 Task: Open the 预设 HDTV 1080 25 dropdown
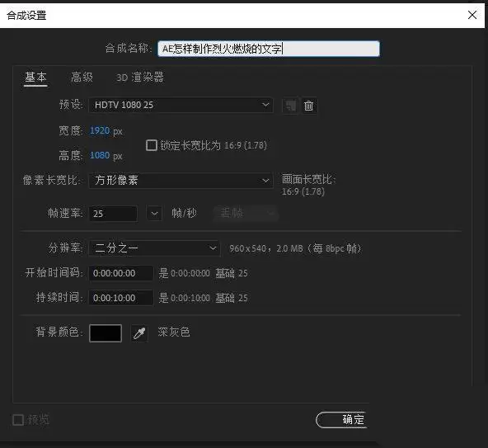pos(181,105)
